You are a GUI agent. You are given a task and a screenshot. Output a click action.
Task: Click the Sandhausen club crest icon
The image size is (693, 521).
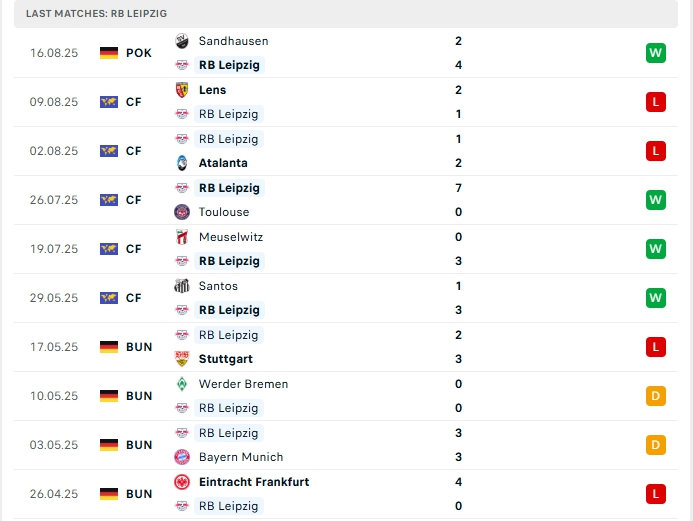click(x=182, y=41)
